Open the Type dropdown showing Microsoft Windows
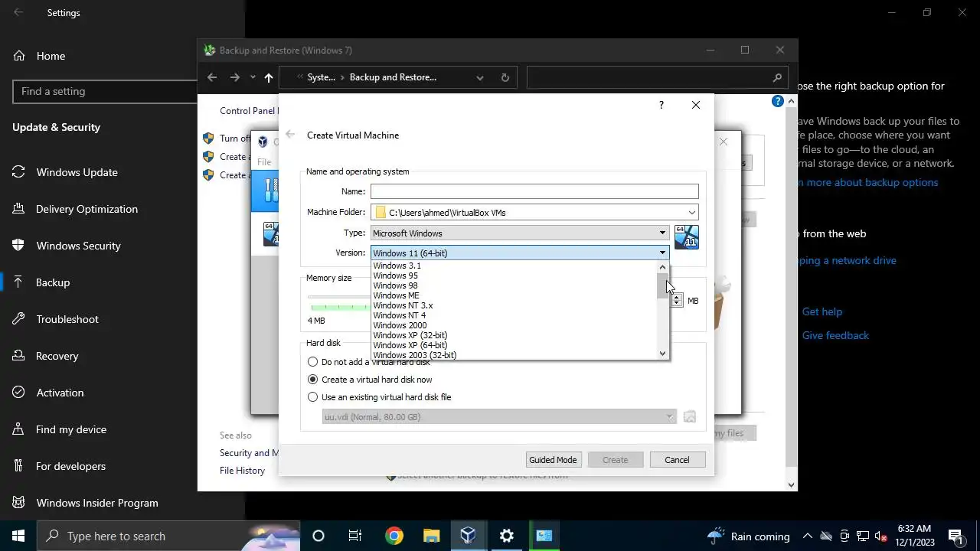The height and width of the screenshot is (551, 980). coord(520,233)
